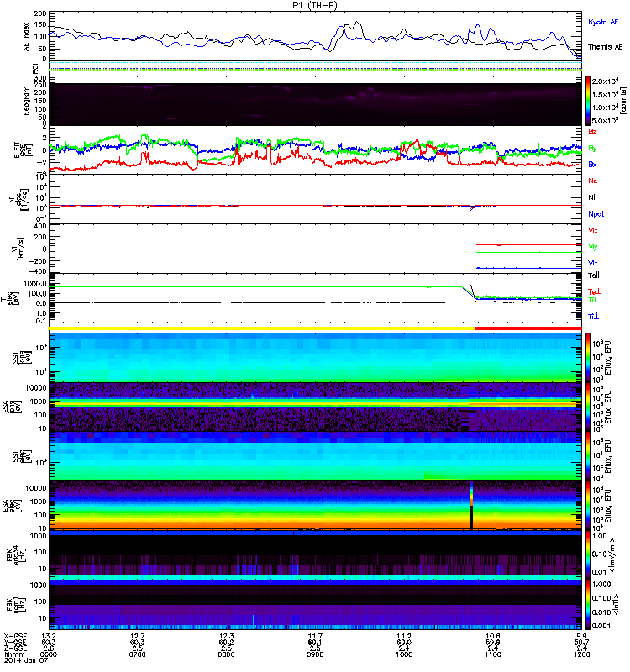
Task: Click the Themis AE legend label
Action: pos(605,47)
